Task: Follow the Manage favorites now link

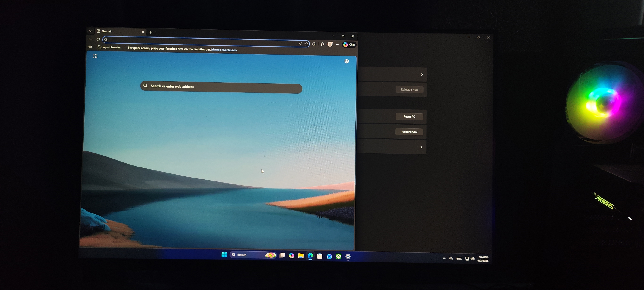Action: pyautogui.click(x=224, y=50)
